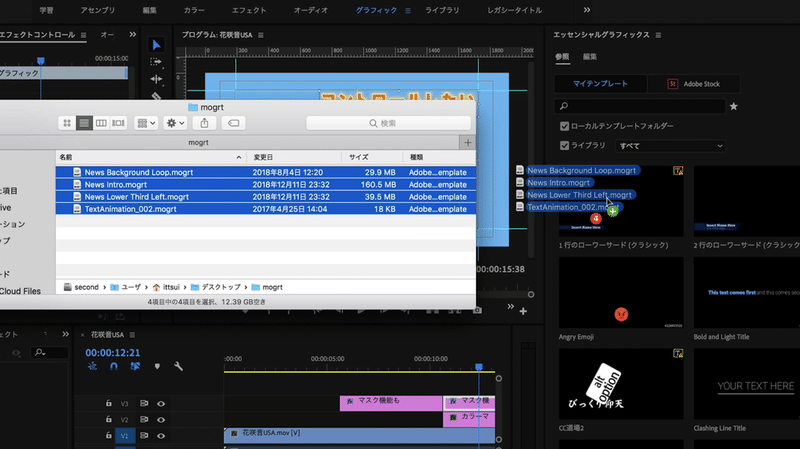Image resolution: width=800 pixels, height=449 pixels.
Task: Click Essential Graphics template search field
Action: [x=640, y=106]
